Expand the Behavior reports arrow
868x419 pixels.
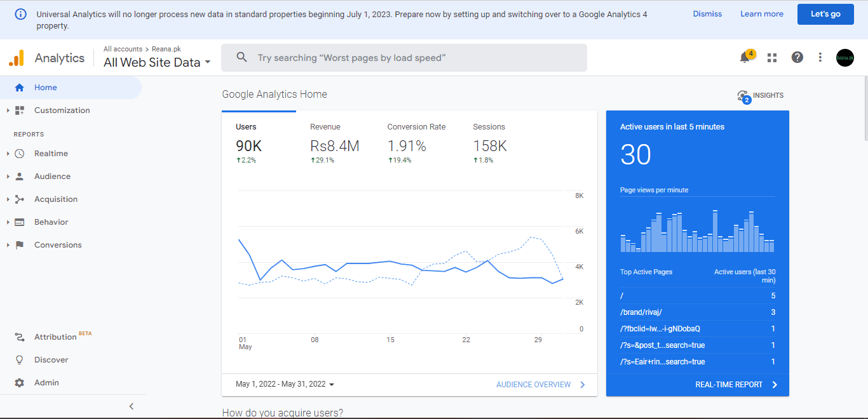[8, 222]
